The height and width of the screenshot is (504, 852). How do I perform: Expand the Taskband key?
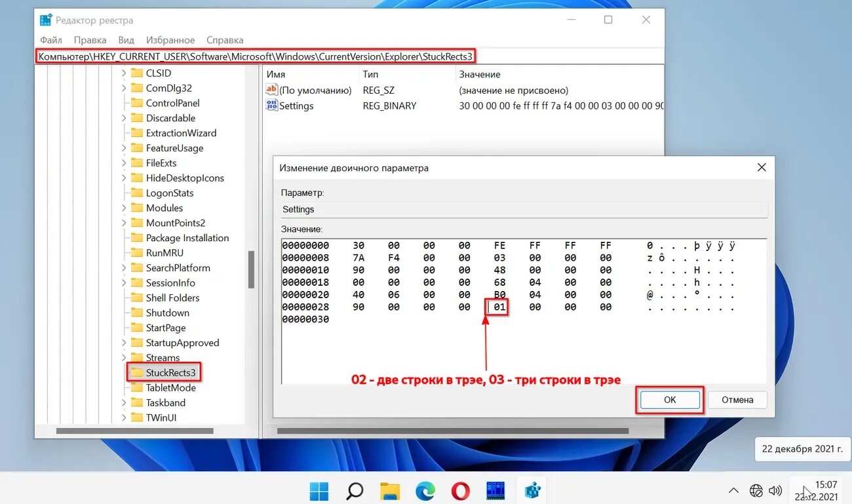(x=124, y=402)
